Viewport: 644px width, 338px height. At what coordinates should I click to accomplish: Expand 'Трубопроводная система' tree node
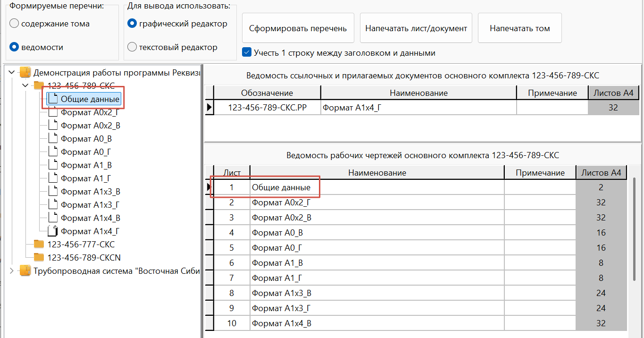click(x=12, y=270)
